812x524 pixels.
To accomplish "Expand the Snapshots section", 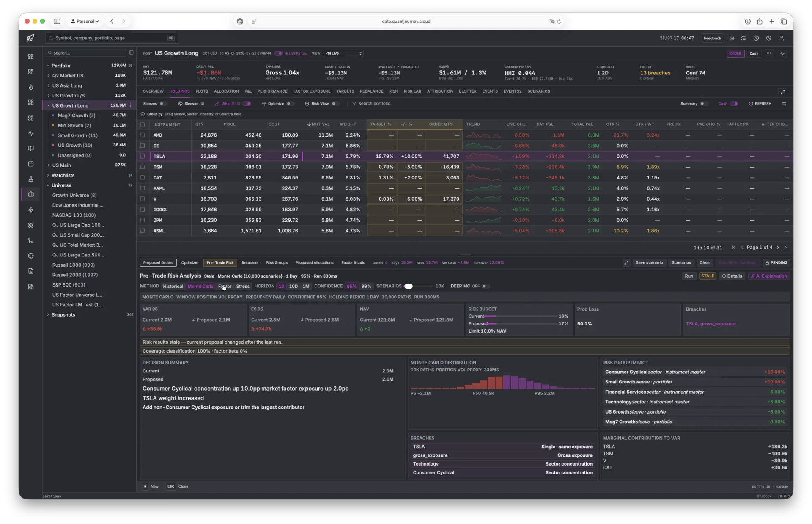I will [x=48, y=315].
